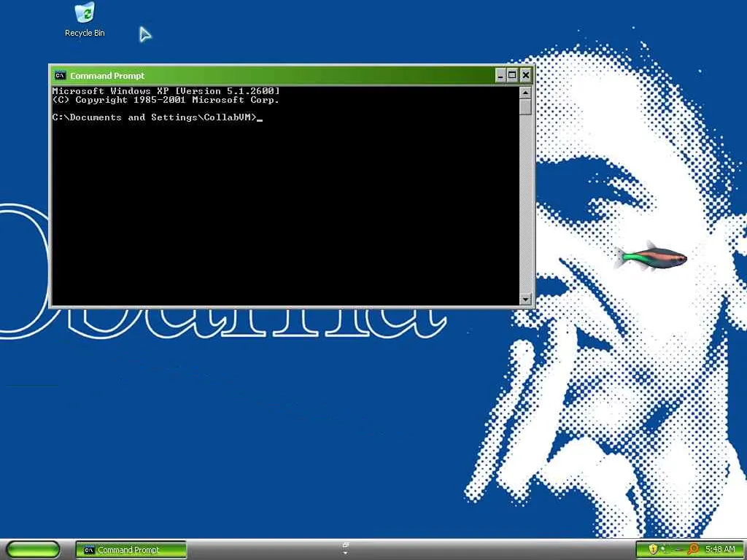The height and width of the screenshot is (560, 747).
Task: Click the Copyright 1985-2001 Microsoft Corp. line
Action: (x=166, y=100)
